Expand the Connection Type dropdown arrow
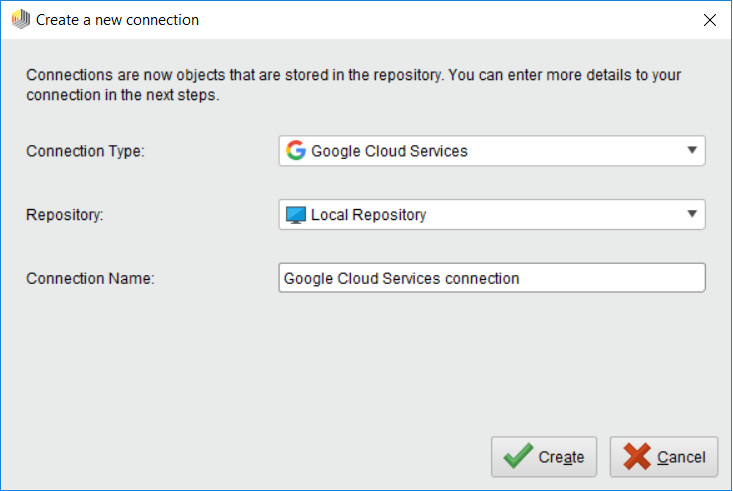 (x=692, y=151)
